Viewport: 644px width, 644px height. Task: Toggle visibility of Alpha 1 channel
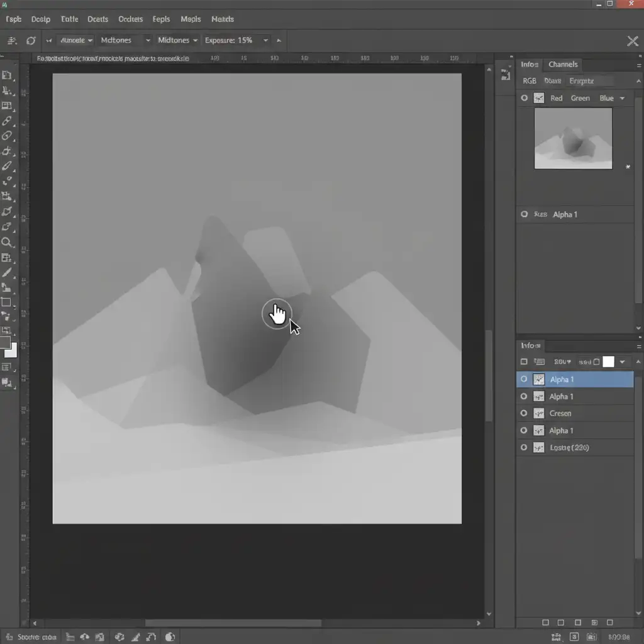(x=524, y=214)
